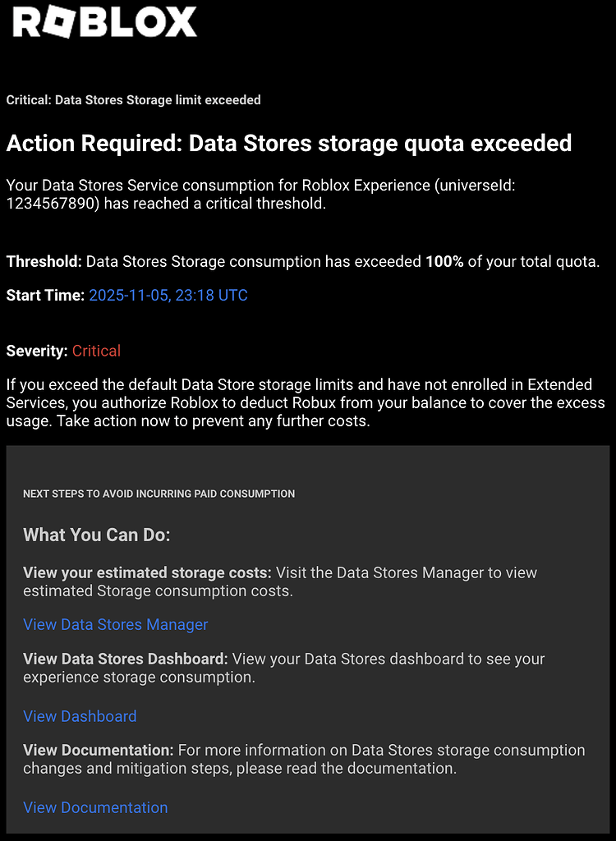Image resolution: width=616 pixels, height=841 pixels.
Task: Click the Roblox logo at top
Action: (x=104, y=23)
